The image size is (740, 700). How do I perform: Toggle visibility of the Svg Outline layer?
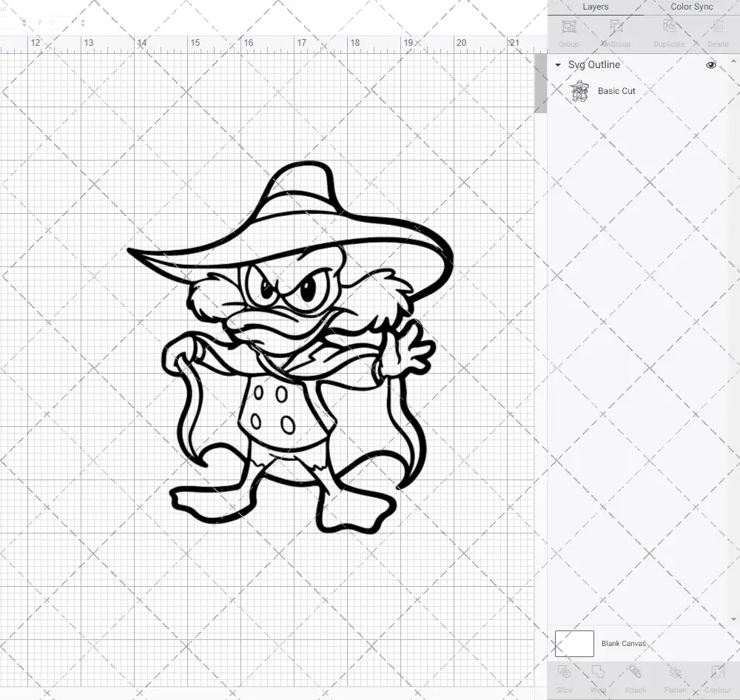(710, 64)
